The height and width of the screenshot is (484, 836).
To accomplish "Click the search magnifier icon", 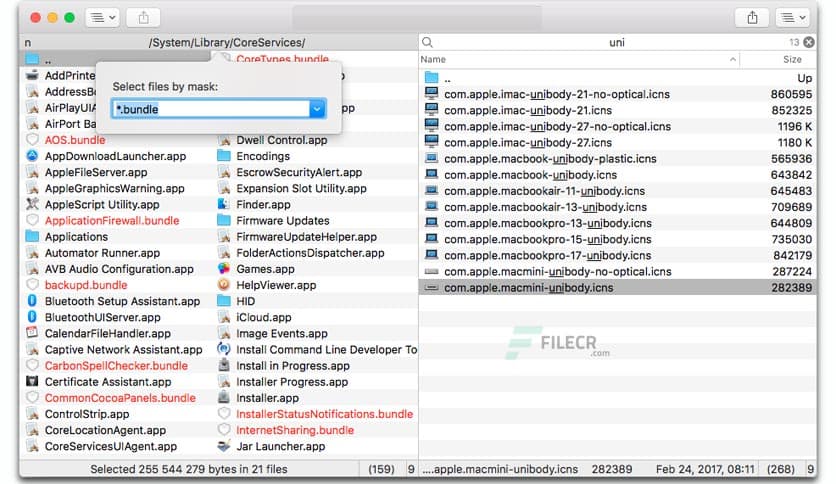I will click(x=428, y=42).
